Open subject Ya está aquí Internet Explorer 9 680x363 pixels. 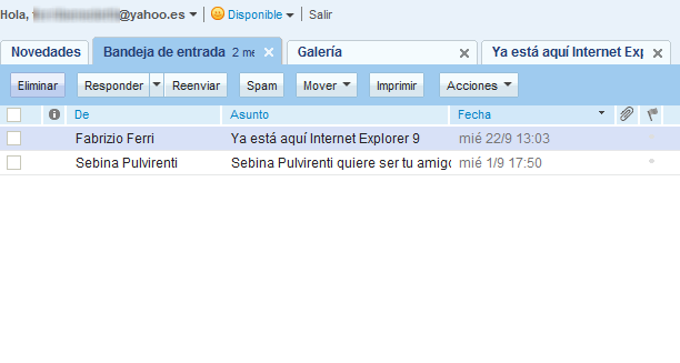pos(325,138)
